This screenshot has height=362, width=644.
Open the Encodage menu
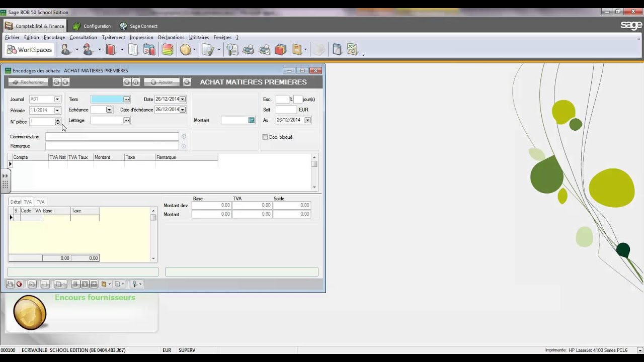click(x=54, y=37)
